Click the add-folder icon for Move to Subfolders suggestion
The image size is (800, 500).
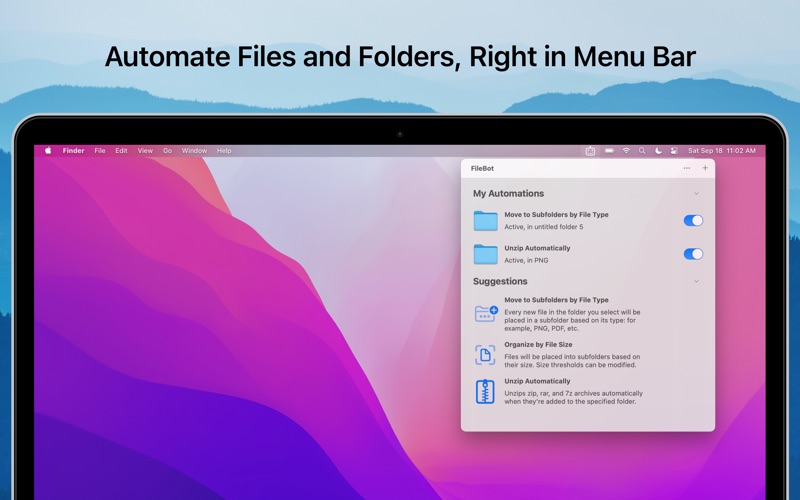pos(486,314)
